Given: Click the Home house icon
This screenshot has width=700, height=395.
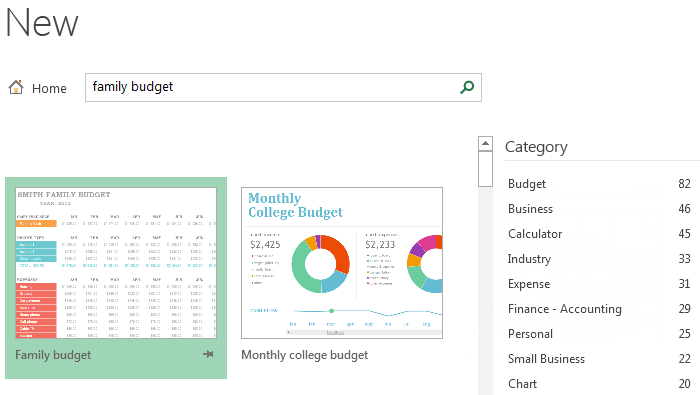Looking at the screenshot, I should [16, 87].
